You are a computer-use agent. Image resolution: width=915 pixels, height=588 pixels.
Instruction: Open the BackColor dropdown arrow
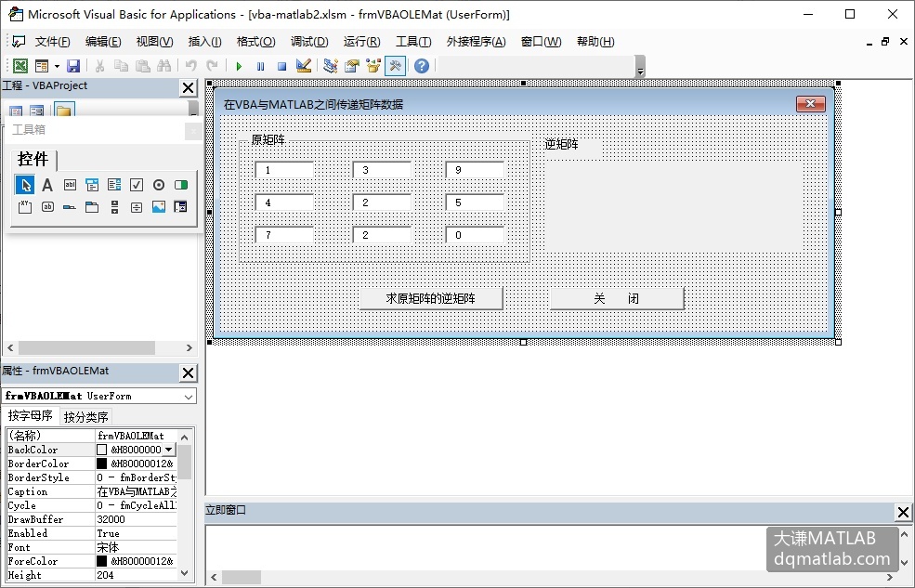(x=169, y=450)
